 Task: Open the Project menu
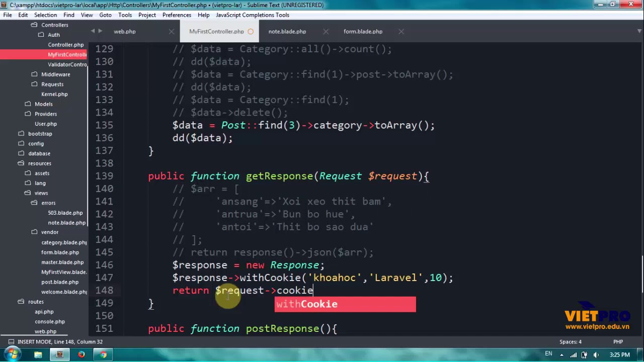[x=147, y=15]
